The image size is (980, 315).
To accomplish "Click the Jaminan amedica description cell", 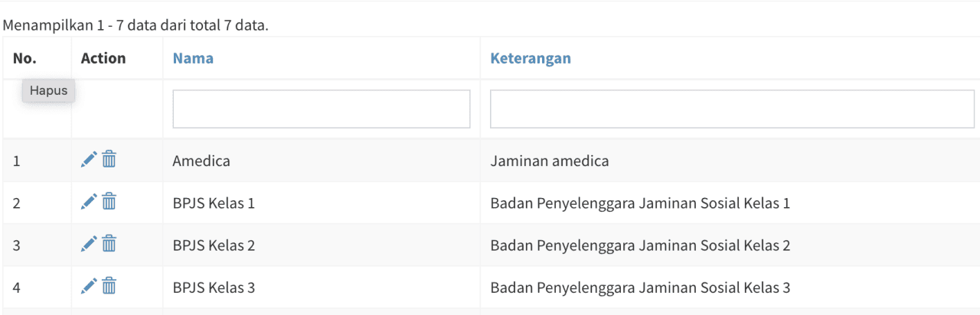I will tap(550, 161).
